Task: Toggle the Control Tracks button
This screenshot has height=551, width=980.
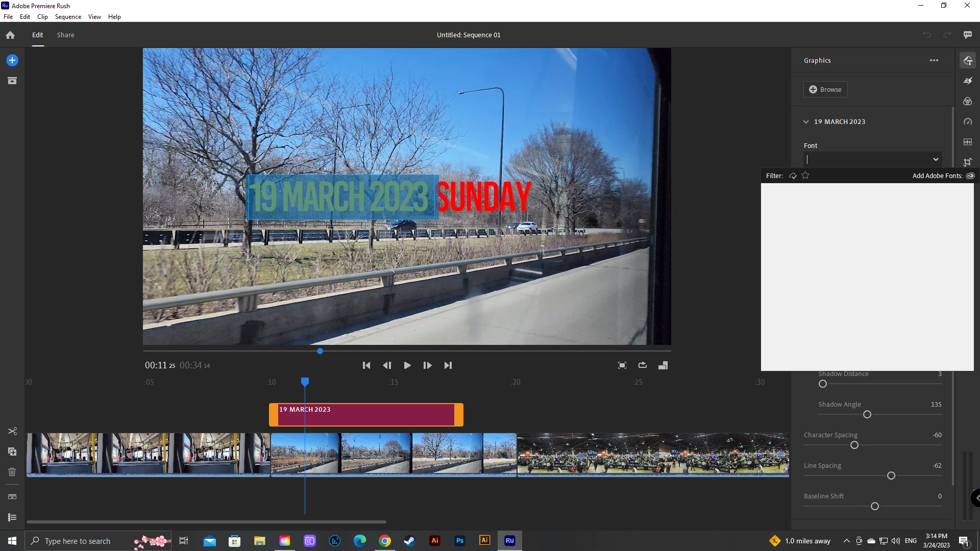Action: (x=12, y=517)
